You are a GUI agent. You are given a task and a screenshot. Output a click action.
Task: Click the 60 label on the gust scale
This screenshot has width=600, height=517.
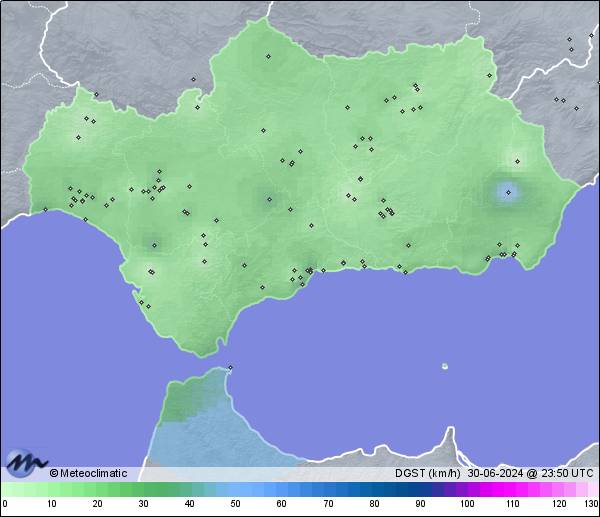[282, 504]
